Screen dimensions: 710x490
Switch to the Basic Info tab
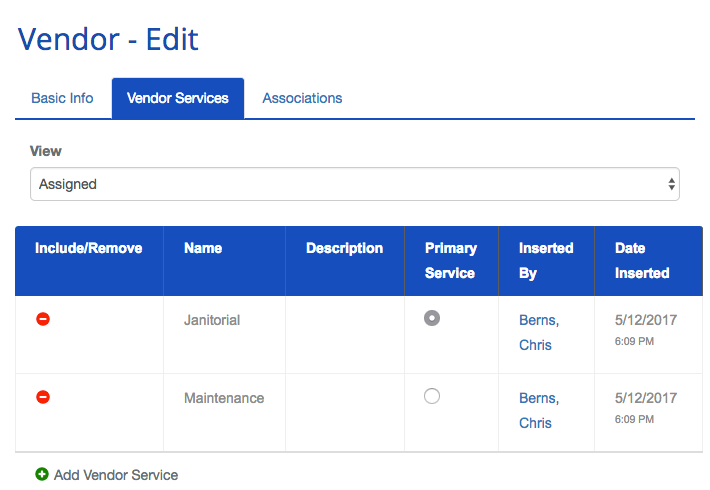[x=62, y=98]
